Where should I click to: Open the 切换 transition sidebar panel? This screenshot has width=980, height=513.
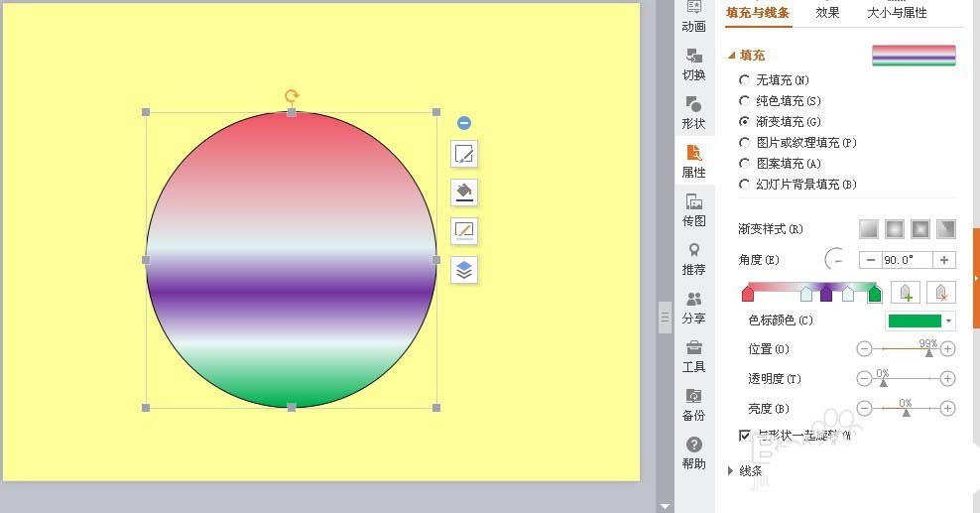pyautogui.click(x=693, y=64)
